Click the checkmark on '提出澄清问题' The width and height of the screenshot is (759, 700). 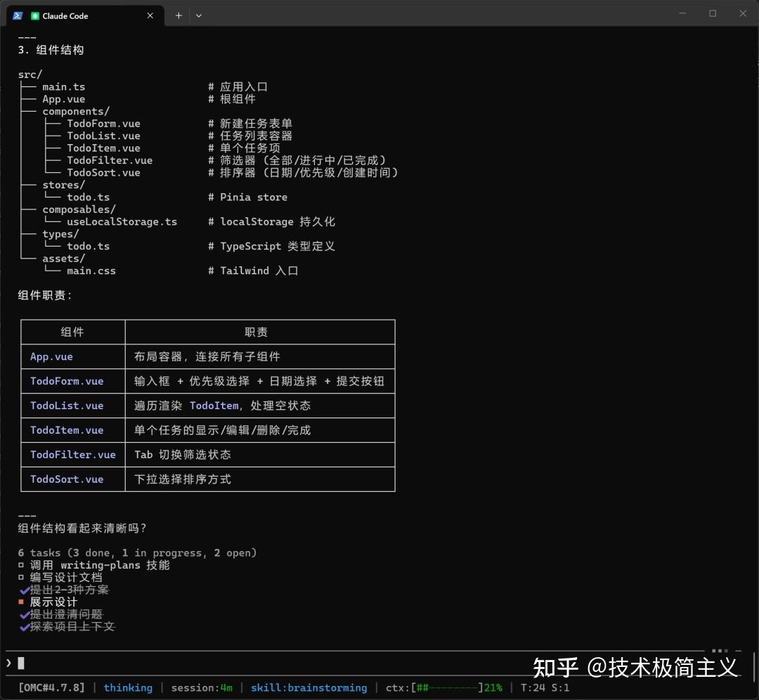(x=25, y=615)
